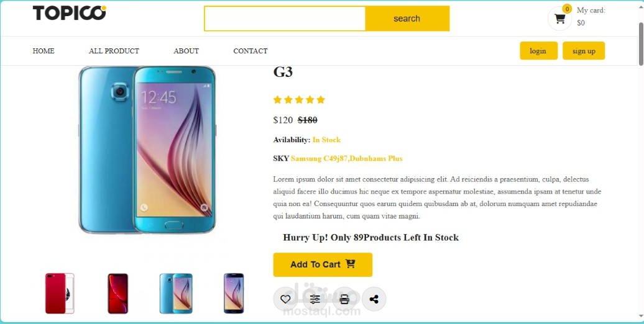Go to the CONTACT page
Image resolution: width=644 pixels, height=324 pixels.
(250, 51)
